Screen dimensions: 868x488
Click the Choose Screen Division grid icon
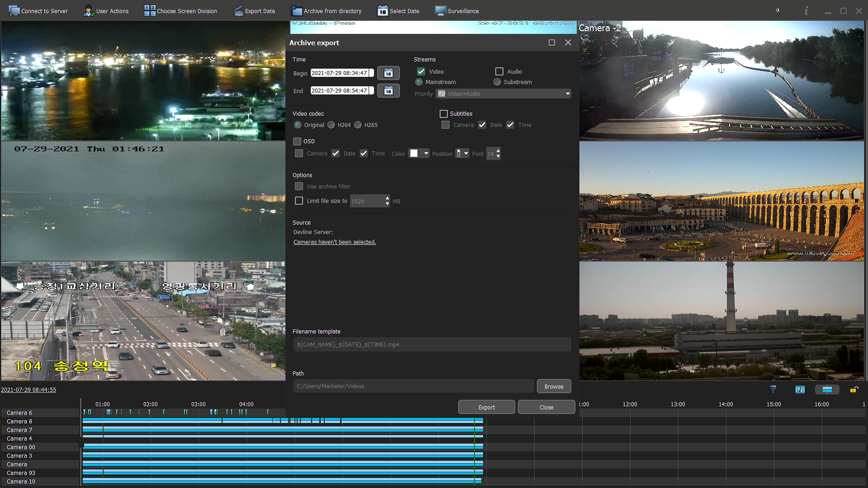click(150, 11)
